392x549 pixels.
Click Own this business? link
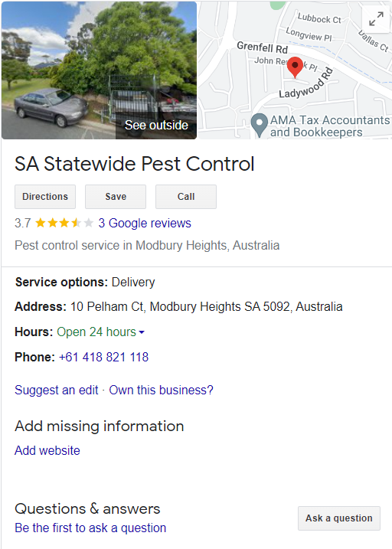tap(161, 390)
